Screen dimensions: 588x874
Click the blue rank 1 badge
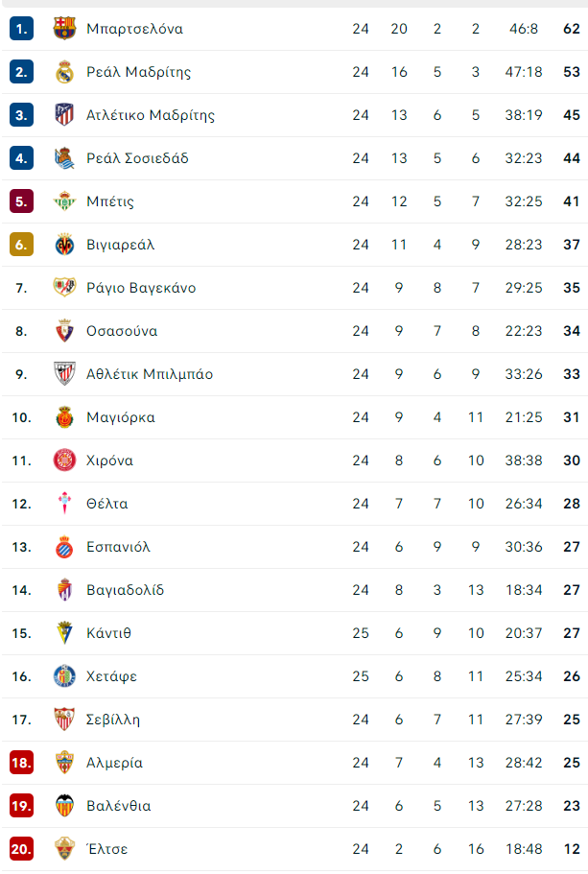click(x=21, y=29)
